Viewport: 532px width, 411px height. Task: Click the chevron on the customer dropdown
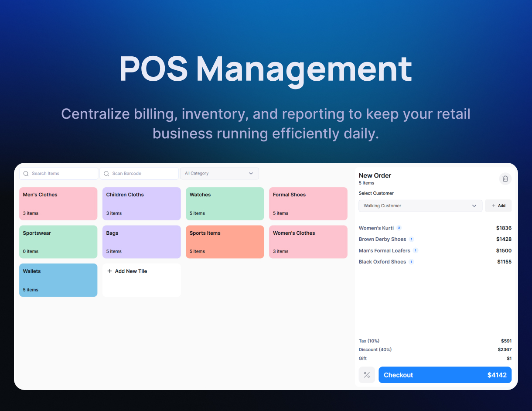tap(474, 205)
